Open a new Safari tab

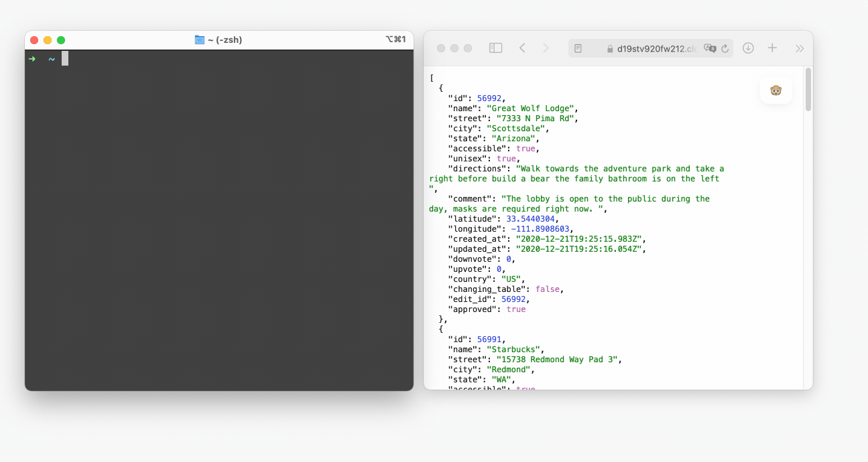(x=772, y=48)
